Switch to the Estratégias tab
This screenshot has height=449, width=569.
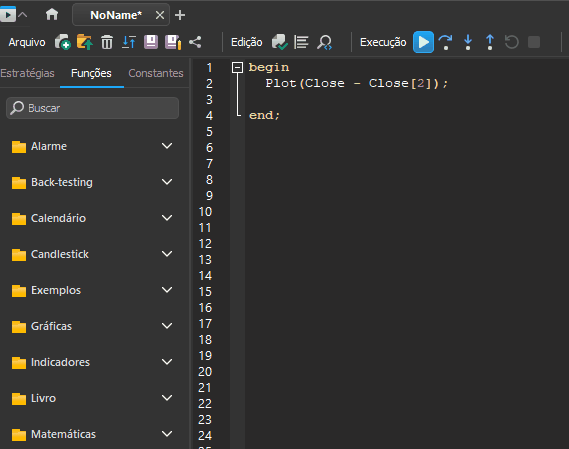27,73
